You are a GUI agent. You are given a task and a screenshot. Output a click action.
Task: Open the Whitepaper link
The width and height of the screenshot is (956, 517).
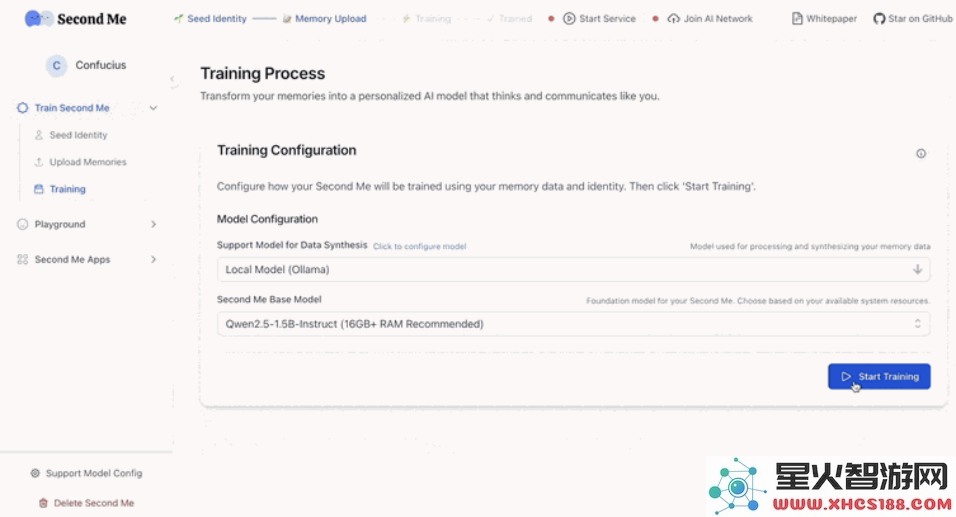(x=824, y=19)
